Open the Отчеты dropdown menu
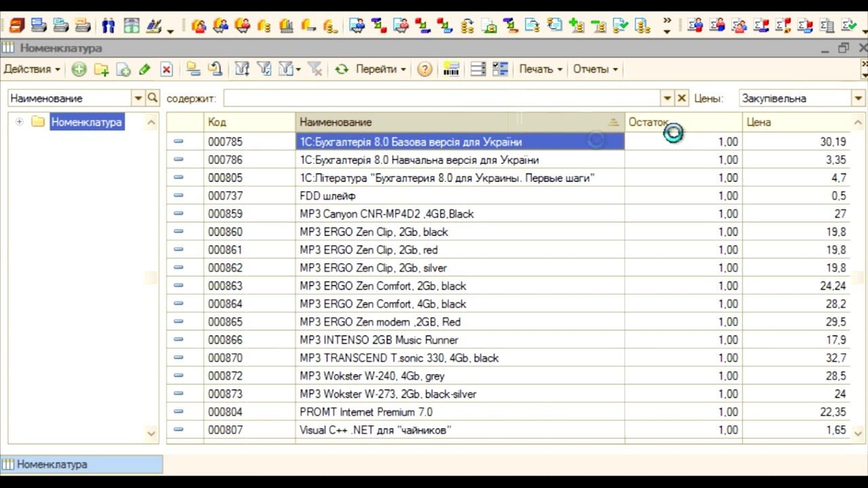Image resolution: width=868 pixels, height=488 pixels. coord(595,69)
